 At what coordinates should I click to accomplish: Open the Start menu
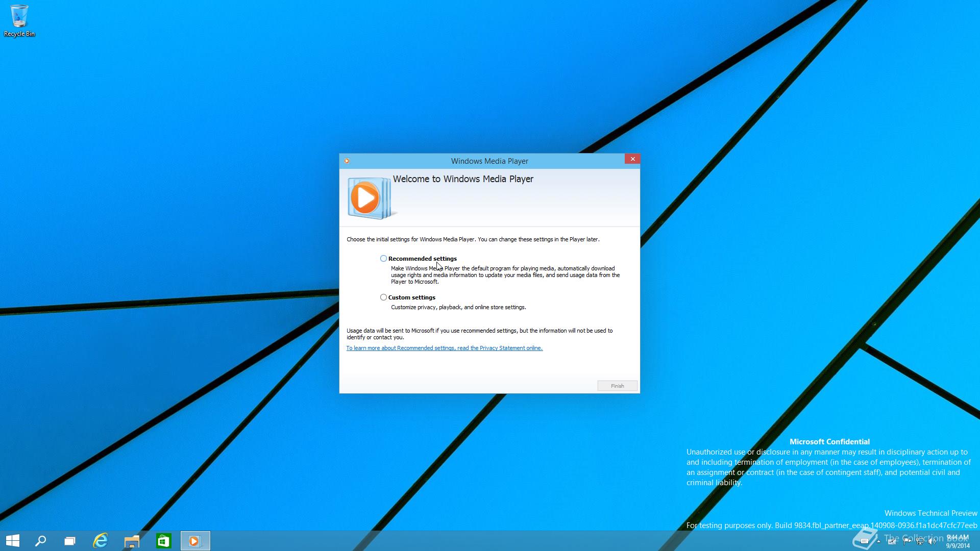[x=13, y=541]
